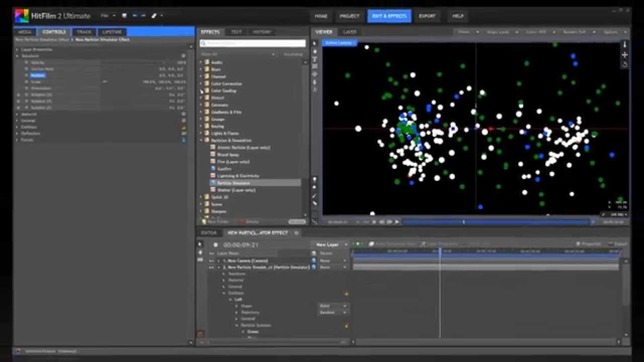
Task: Click the Forces add icon in Controls
Action: [x=184, y=140]
